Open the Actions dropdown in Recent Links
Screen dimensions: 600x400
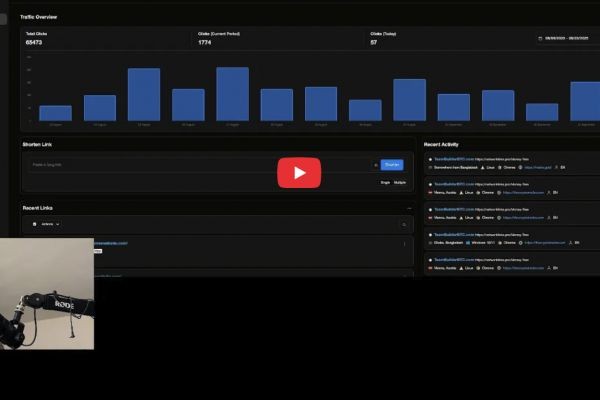[x=50, y=224]
